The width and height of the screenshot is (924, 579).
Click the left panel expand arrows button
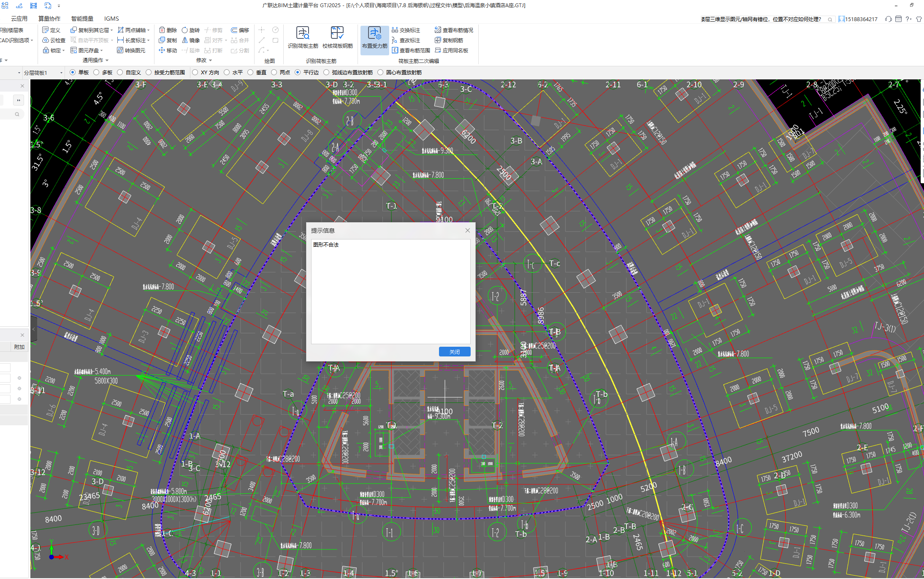click(x=18, y=101)
